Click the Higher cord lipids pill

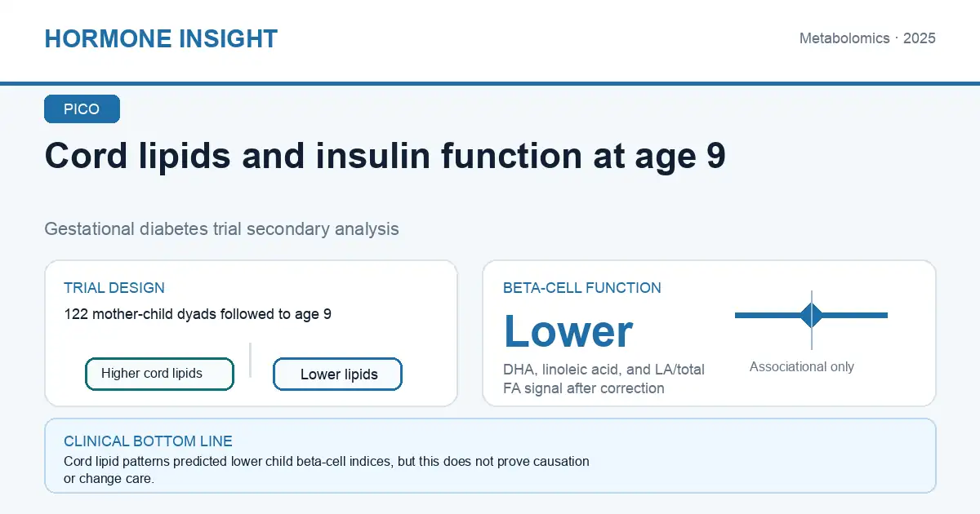[159, 374]
